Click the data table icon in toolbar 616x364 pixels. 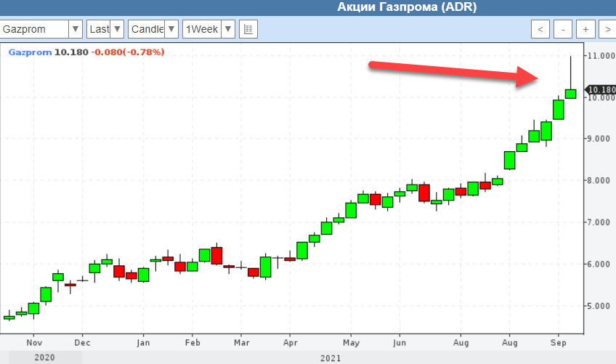[248, 29]
